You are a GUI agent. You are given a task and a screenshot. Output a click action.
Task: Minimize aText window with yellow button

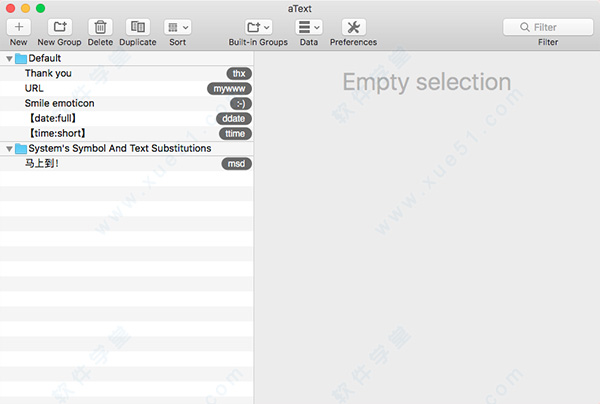click(26, 8)
